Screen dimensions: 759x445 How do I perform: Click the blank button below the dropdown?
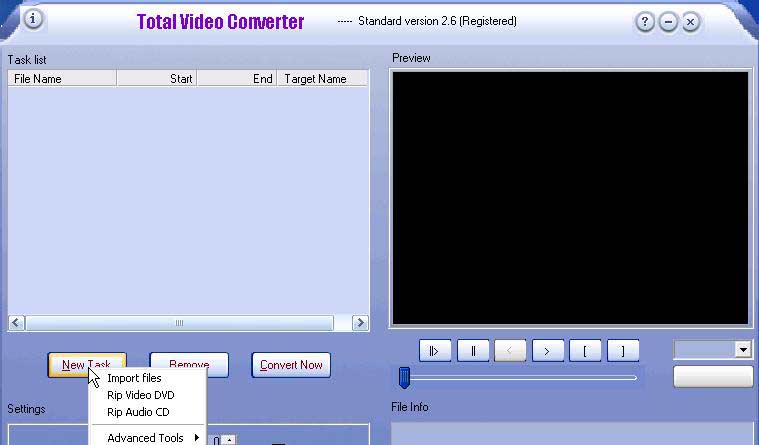pyautogui.click(x=713, y=376)
